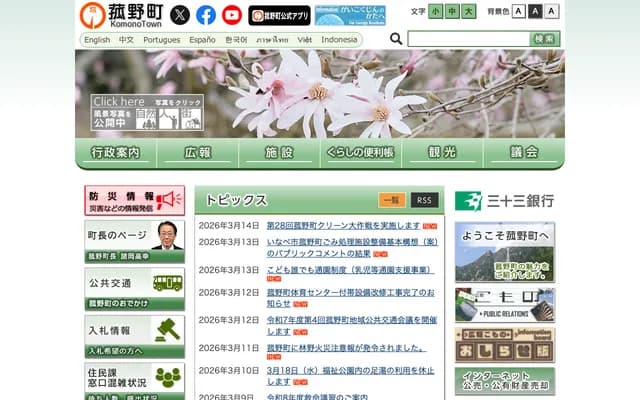Open the Facebook page icon
The height and width of the screenshot is (400, 640).
[x=206, y=14]
